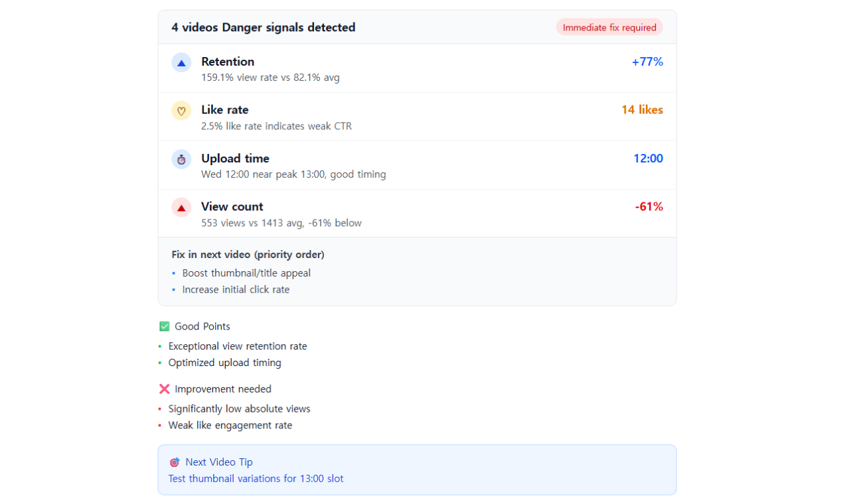Click the +77% retention value
Image resolution: width=843 pixels, height=504 pixels.
(647, 62)
